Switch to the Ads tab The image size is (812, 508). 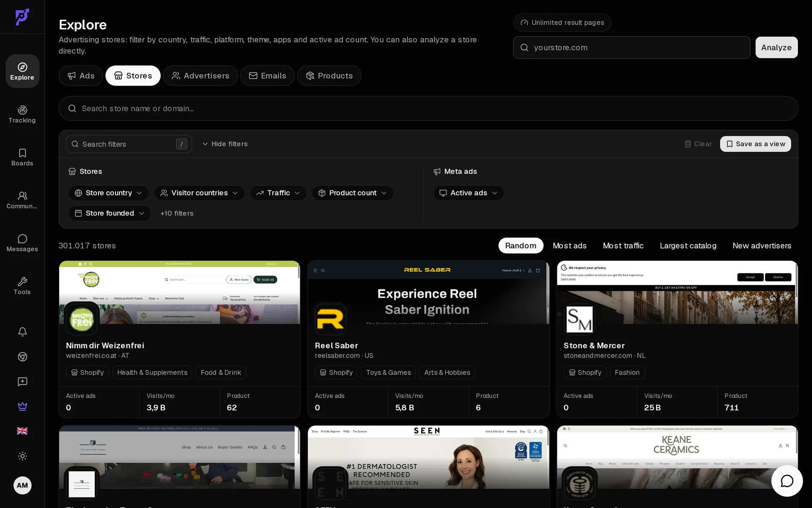81,76
